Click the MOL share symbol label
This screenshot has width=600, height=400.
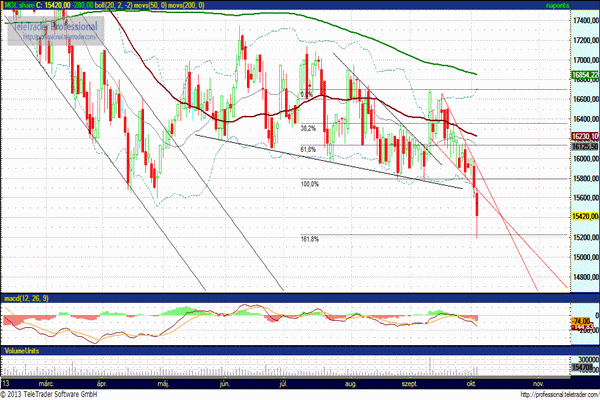click(18, 6)
